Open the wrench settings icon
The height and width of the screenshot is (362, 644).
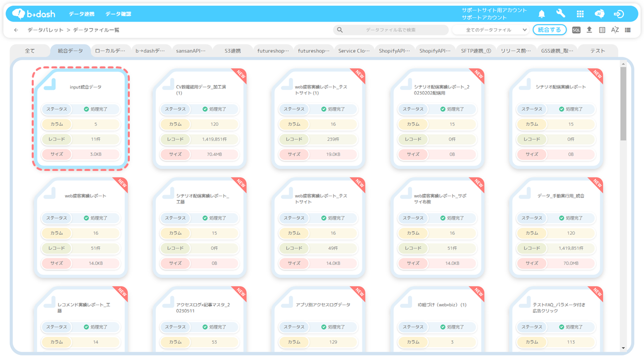pyautogui.click(x=560, y=14)
